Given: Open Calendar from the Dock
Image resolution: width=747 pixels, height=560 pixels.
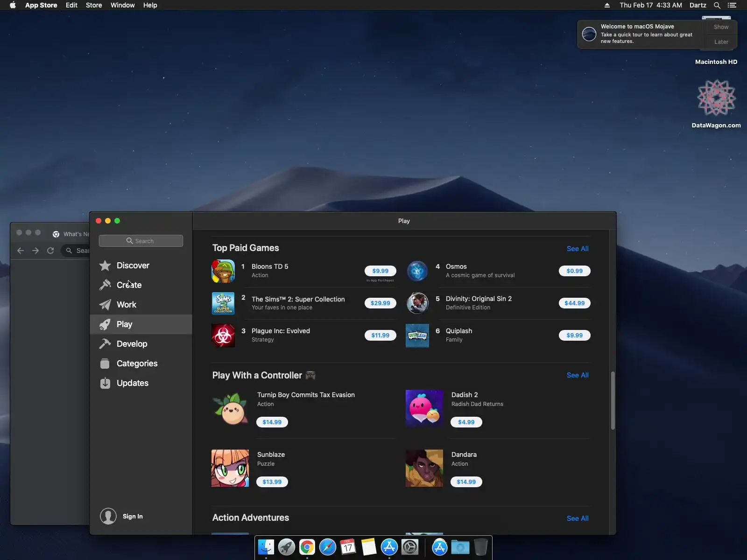Looking at the screenshot, I should (x=348, y=547).
